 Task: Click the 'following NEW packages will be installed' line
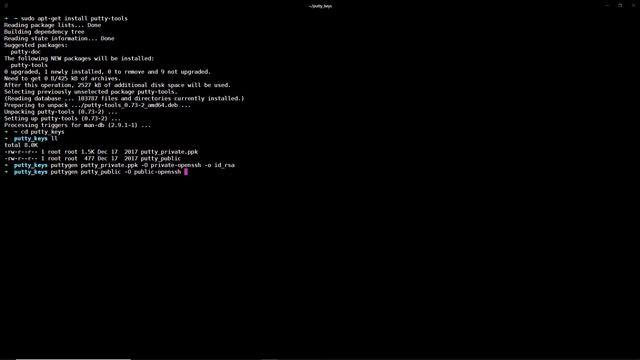(79, 58)
